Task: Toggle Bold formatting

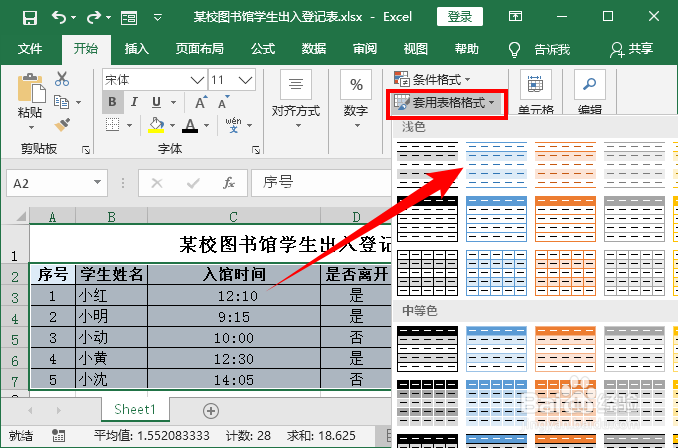Action: coord(112,102)
